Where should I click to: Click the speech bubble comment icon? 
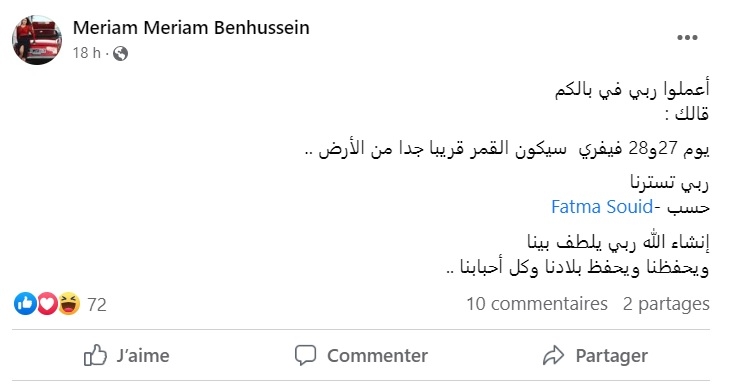coord(305,355)
